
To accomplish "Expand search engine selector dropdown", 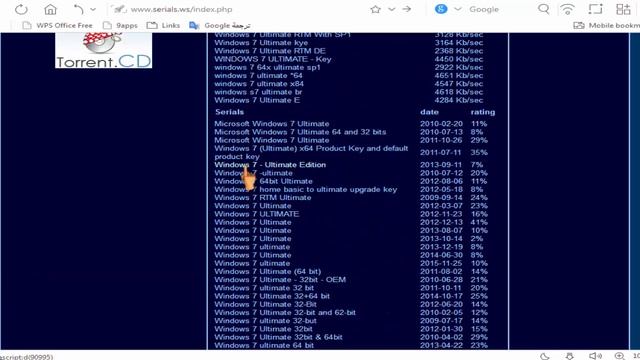I will pyautogui.click(x=458, y=9).
